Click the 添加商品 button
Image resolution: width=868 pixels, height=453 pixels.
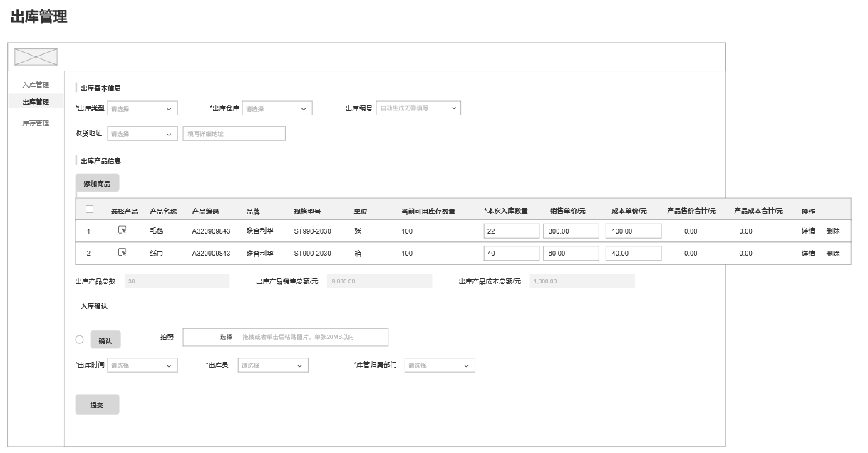97,183
